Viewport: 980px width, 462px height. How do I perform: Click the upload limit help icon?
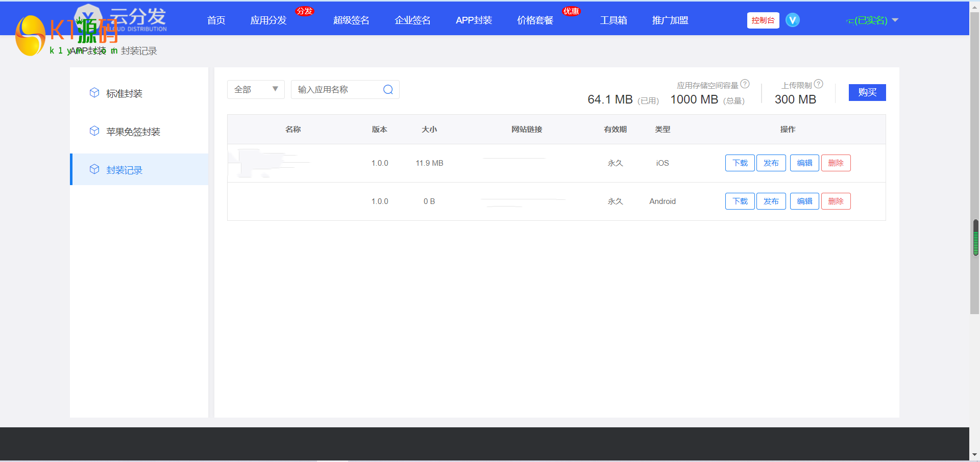818,84
